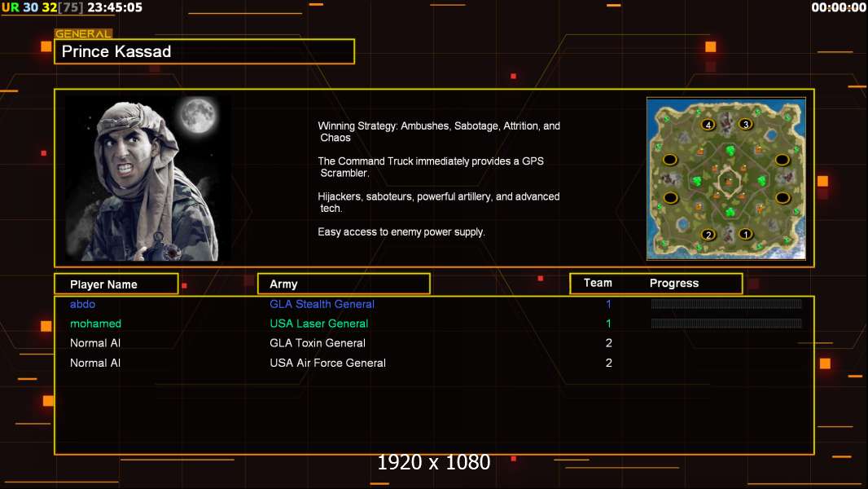Click team number 2 for Toxin General
The width and height of the screenshot is (868, 489).
(608, 343)
